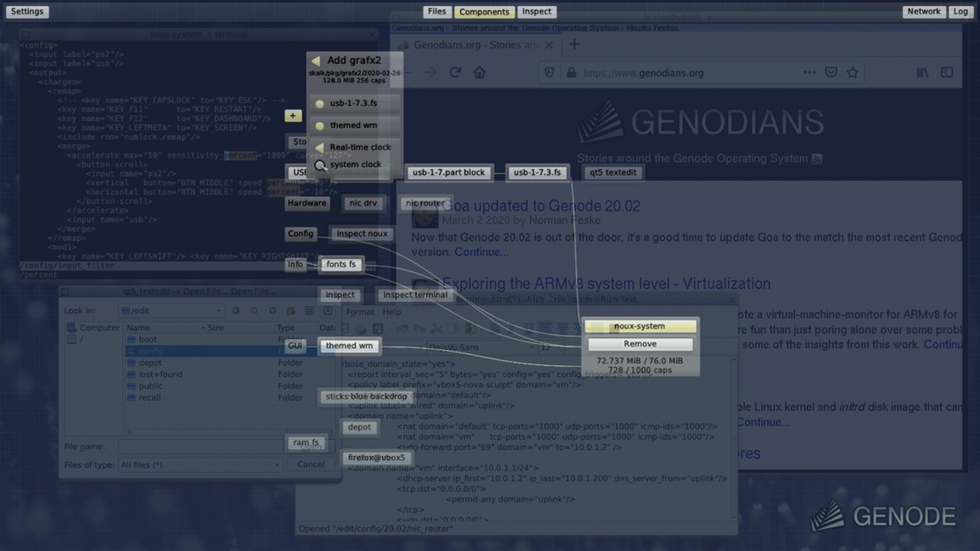Go back in the Open File dialog
This screenshot has width=980, height=551.
tap(235, 311)
